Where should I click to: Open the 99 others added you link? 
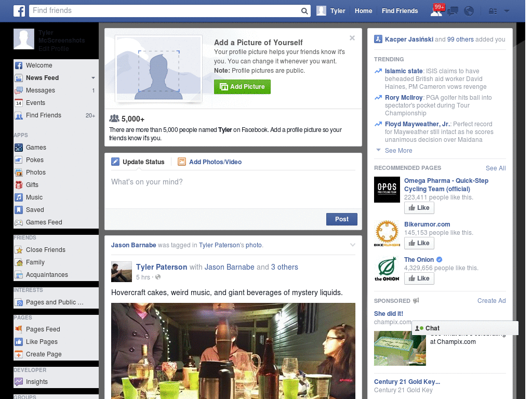pyautogui.click(x=460, y=39)
